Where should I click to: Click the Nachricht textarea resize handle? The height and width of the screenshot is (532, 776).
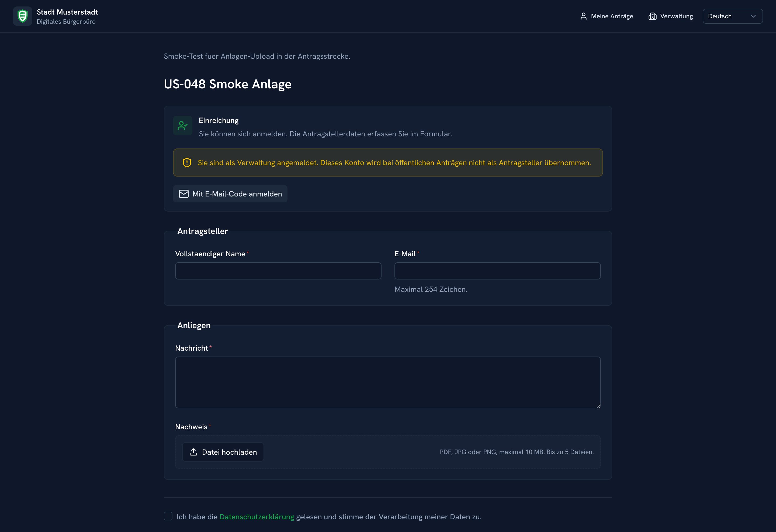tap(598, 406)
